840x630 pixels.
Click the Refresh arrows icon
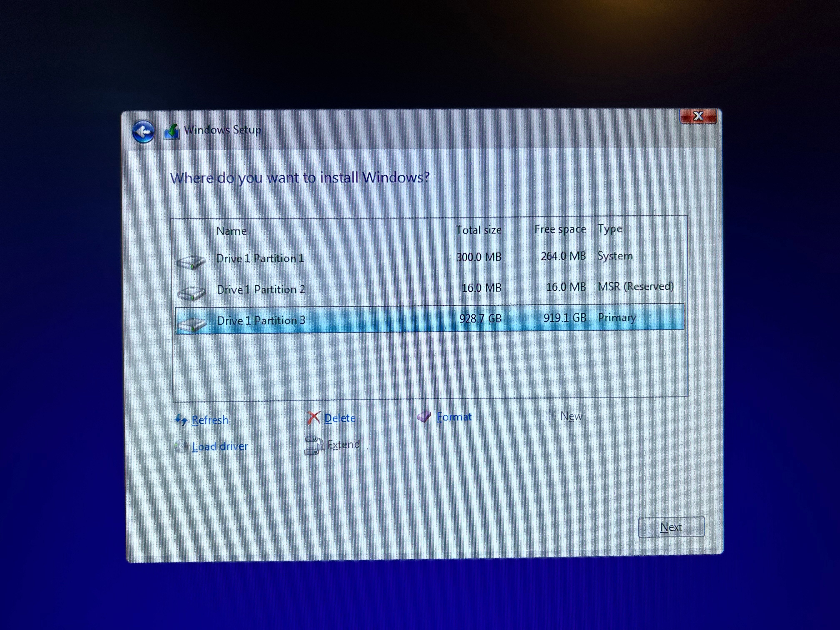pos(181,420)
